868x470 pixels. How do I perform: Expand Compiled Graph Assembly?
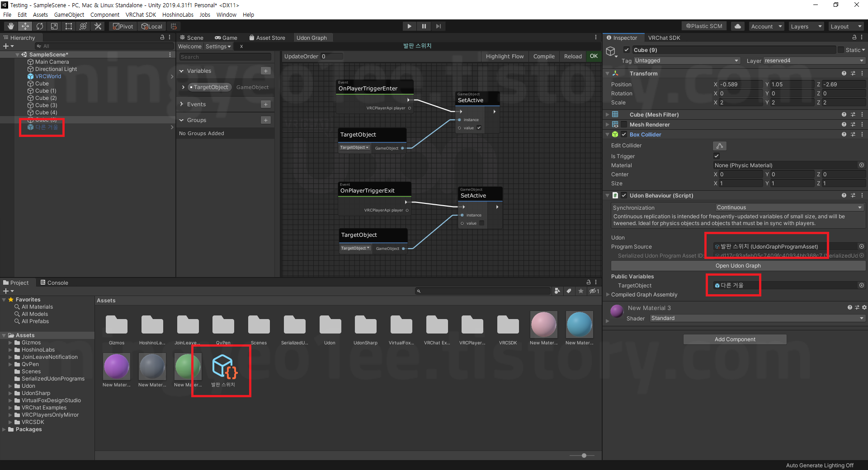608,294
